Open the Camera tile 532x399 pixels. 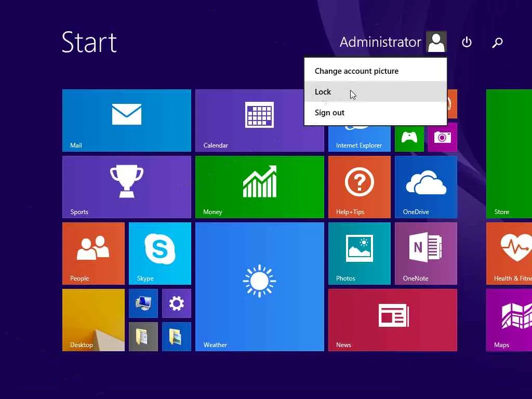pos(443,137)
